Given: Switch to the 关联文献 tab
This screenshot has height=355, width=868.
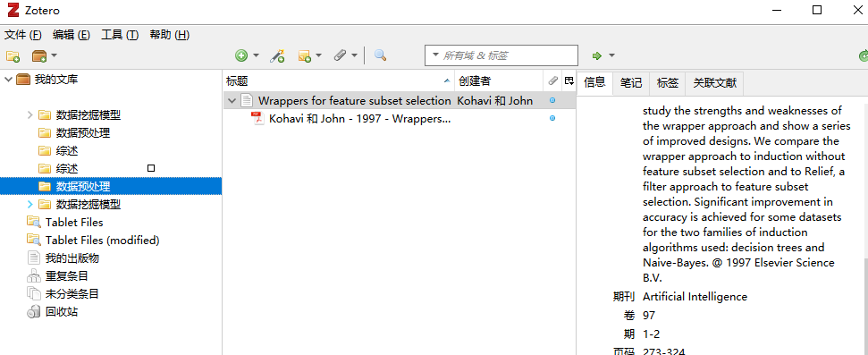Looking at the screenshot, I should [x=714, y=83].
